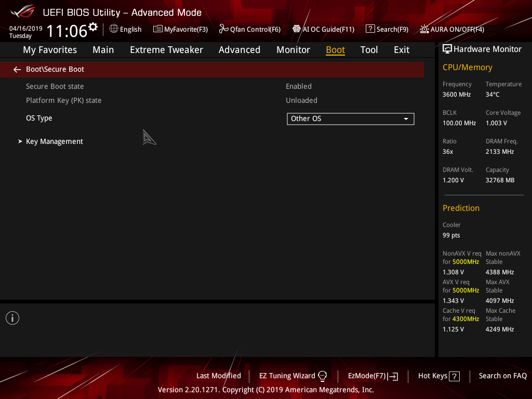Image resolution: width=532 pixels, height=399 pixels.
Task: Switch to My Favorites tab
Action: click(50, 50)
